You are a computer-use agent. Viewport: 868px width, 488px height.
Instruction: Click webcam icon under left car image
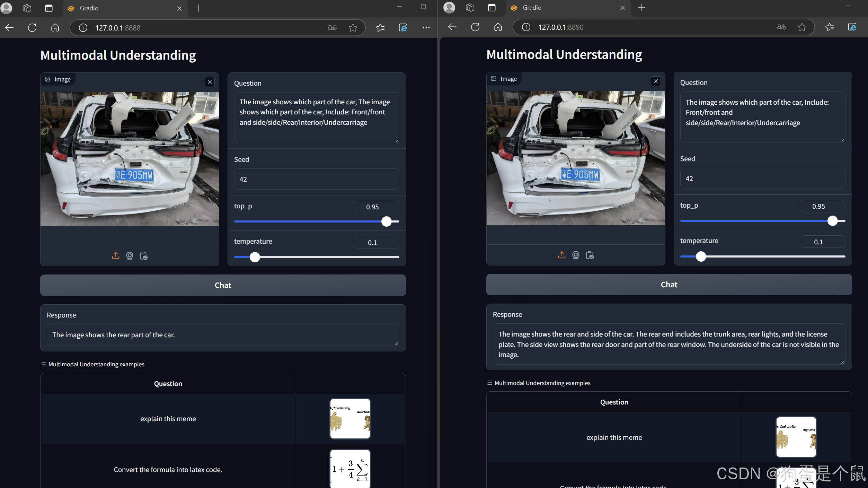130,256
